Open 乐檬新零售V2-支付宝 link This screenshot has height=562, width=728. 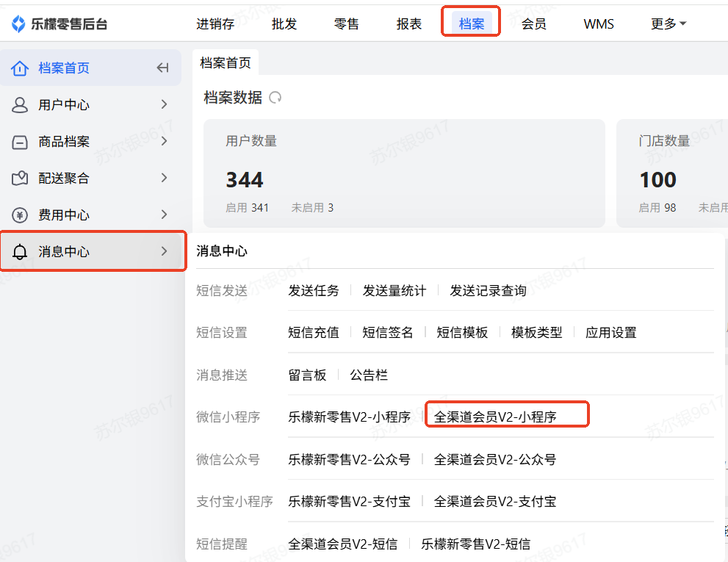point(349,502)
